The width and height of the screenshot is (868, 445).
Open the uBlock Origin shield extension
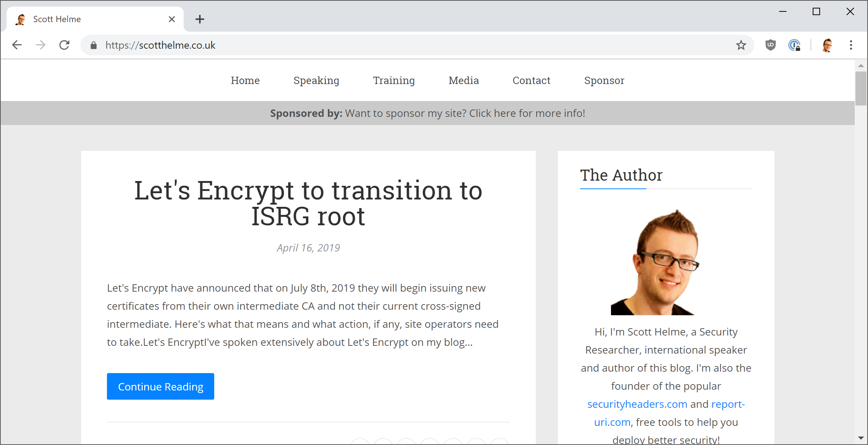point(770,45)
